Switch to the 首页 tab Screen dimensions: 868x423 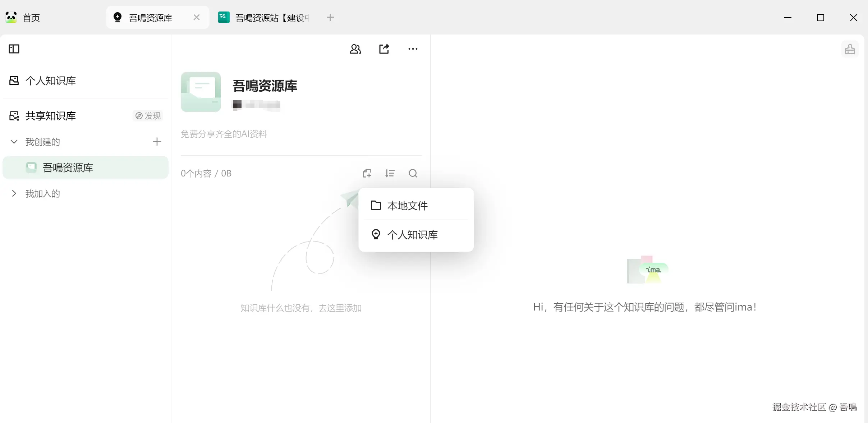[x=31, y=18]
